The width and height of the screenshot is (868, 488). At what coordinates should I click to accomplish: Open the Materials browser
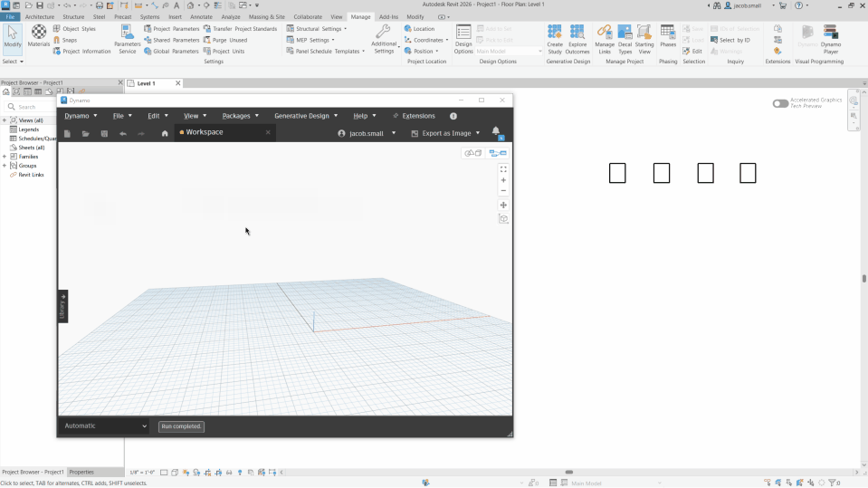[x=39, y=36]
